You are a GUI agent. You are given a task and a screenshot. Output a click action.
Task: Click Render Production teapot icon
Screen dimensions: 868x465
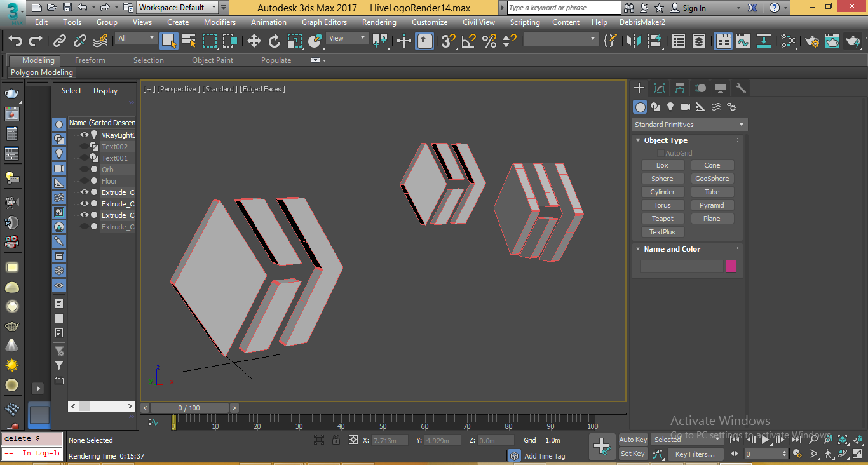(853, 41)
